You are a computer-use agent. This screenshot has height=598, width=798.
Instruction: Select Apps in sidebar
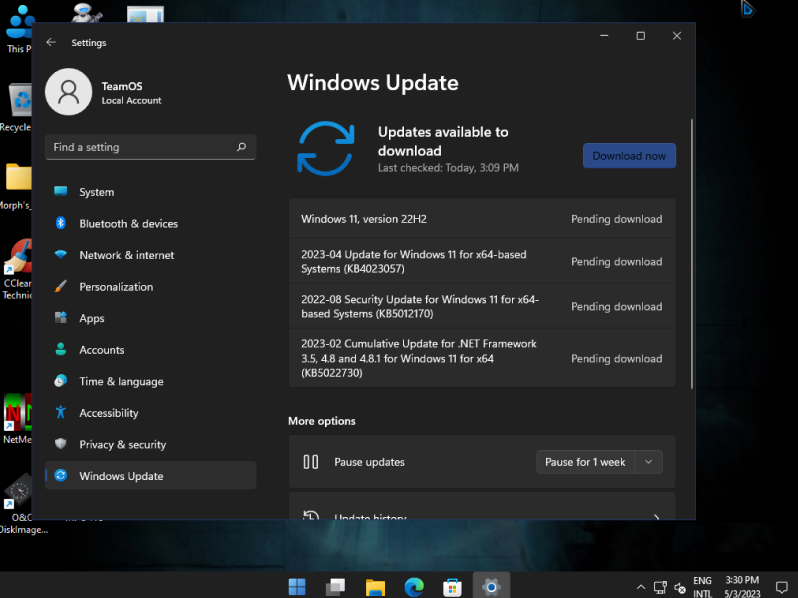150,318
